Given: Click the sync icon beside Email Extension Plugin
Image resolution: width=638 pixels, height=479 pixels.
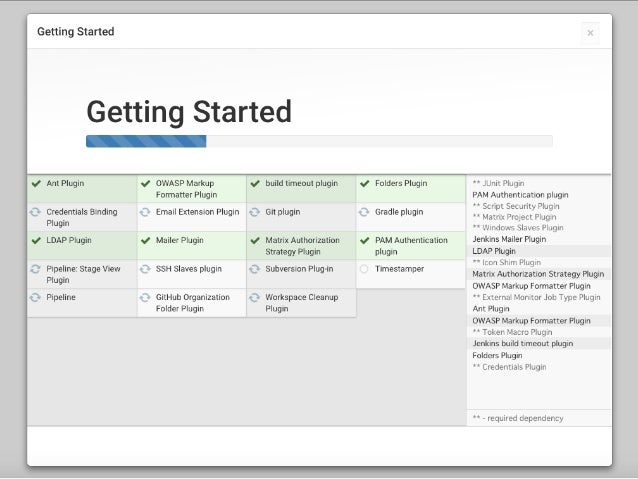Looking at the screenshot, I should (x=145, y=212).
